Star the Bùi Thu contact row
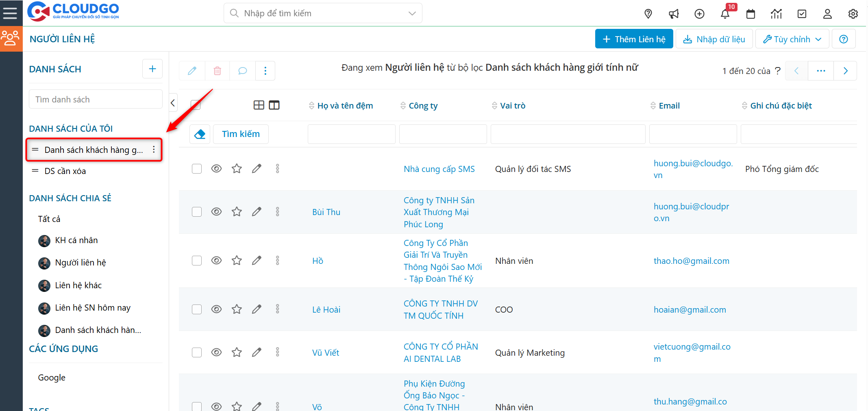Image resolution: width=868 pixels, height=411 pixels. [237, 212]
